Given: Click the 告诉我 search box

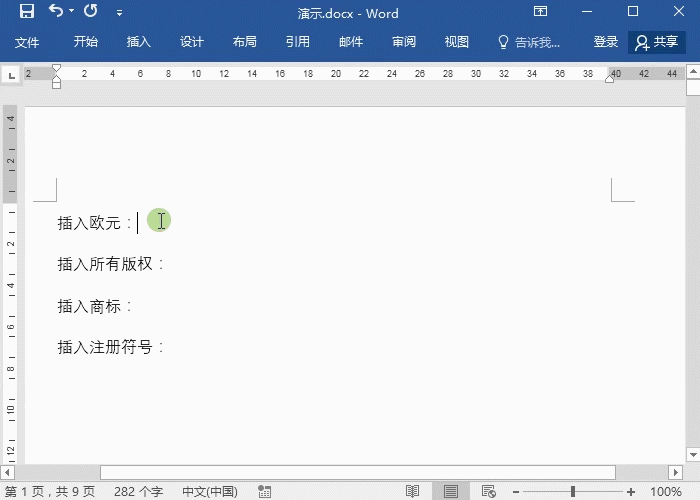Looking at the screenshot, I should (x=529, y=42).
